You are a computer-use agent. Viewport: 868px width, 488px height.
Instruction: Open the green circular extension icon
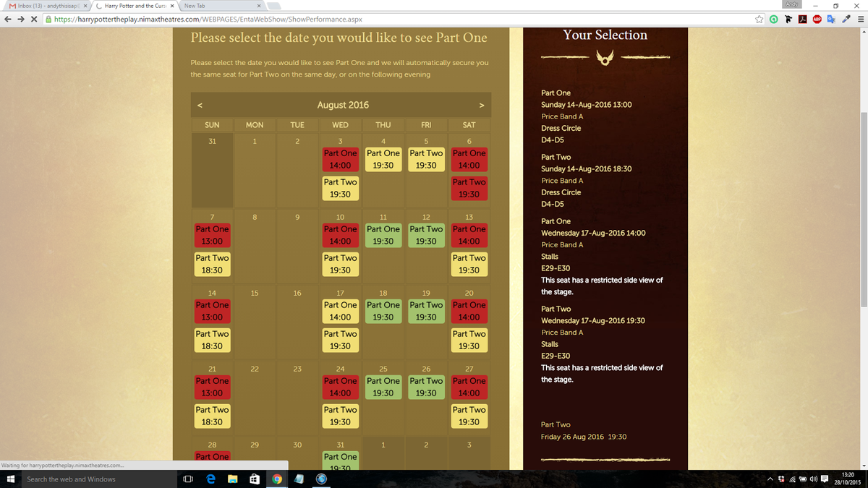click(x=774, y=20)
